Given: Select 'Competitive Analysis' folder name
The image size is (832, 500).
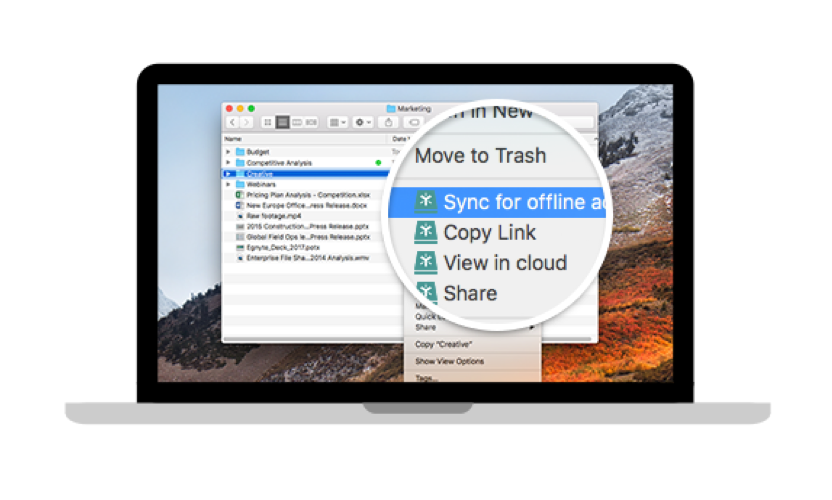Looking at the screenshot, I should coord(279,163).
